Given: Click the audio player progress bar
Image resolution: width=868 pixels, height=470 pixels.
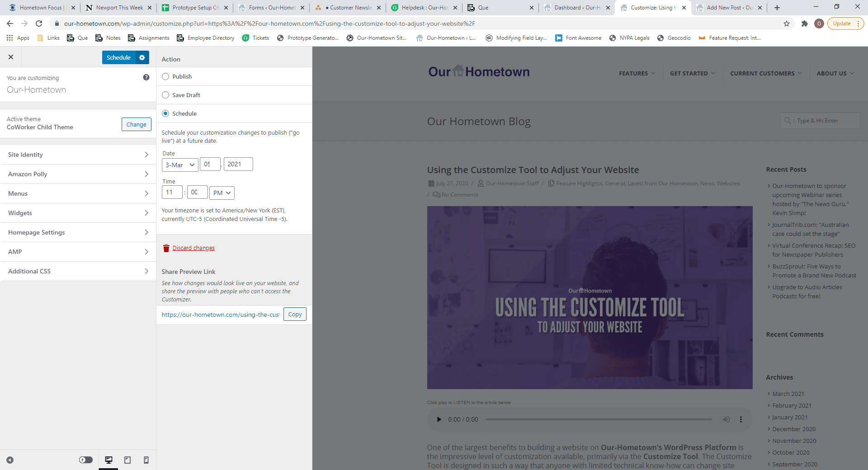Looking at the screenshot, I should coord(599,419).
